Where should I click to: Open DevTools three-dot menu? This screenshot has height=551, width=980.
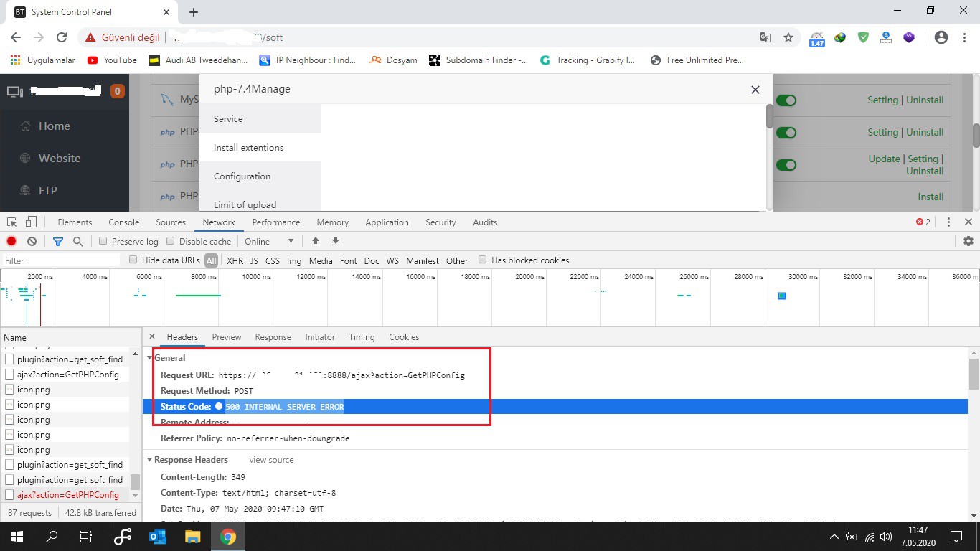point(948,222)
